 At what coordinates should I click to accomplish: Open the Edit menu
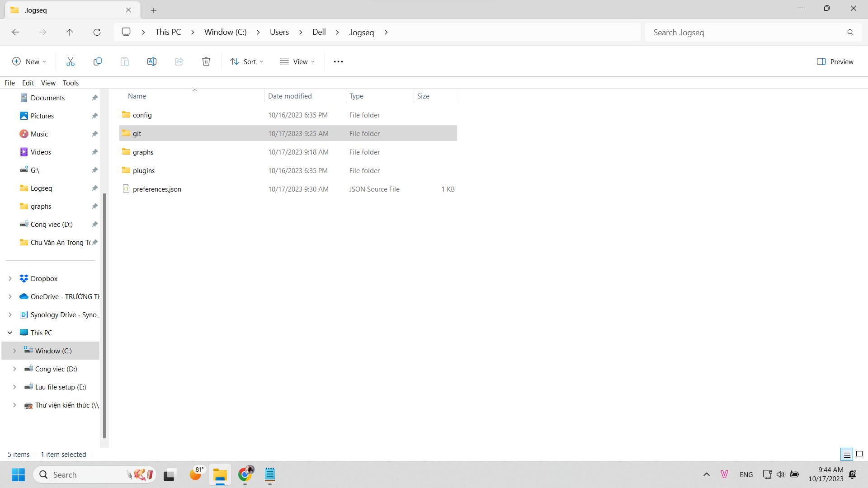28,83
